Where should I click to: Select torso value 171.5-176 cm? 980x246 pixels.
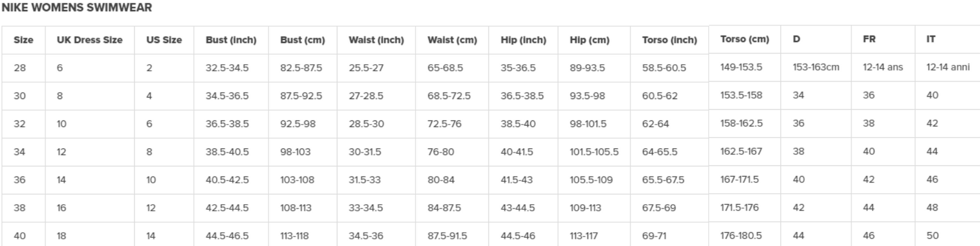(739, 207)
